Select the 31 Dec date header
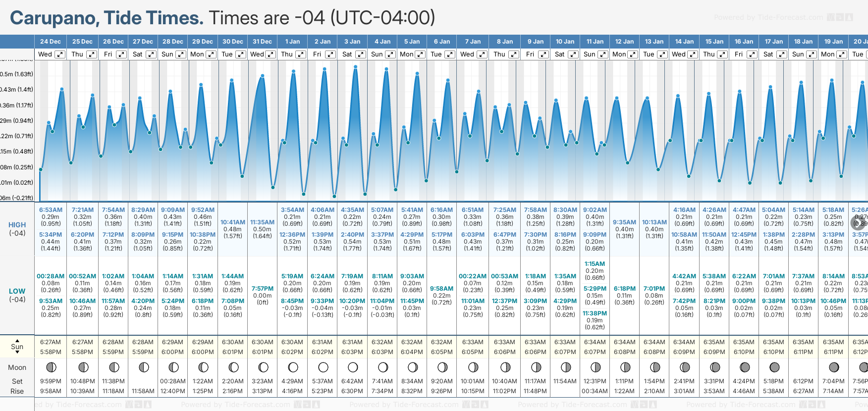Image resolution: width=868 pixels, height=411 pixels. point(262,42)
